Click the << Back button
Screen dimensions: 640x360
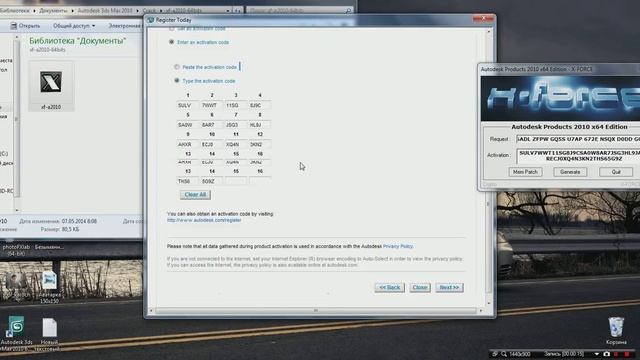(x=390, y=287)
